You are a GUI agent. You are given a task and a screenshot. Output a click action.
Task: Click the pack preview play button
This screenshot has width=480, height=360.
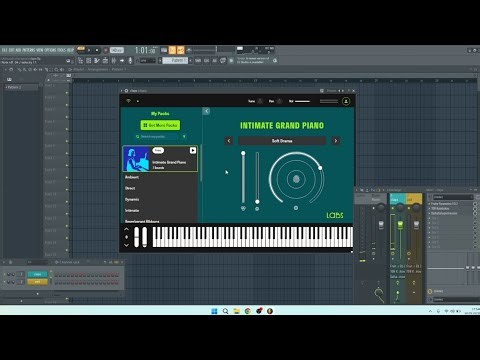[193, 150]
